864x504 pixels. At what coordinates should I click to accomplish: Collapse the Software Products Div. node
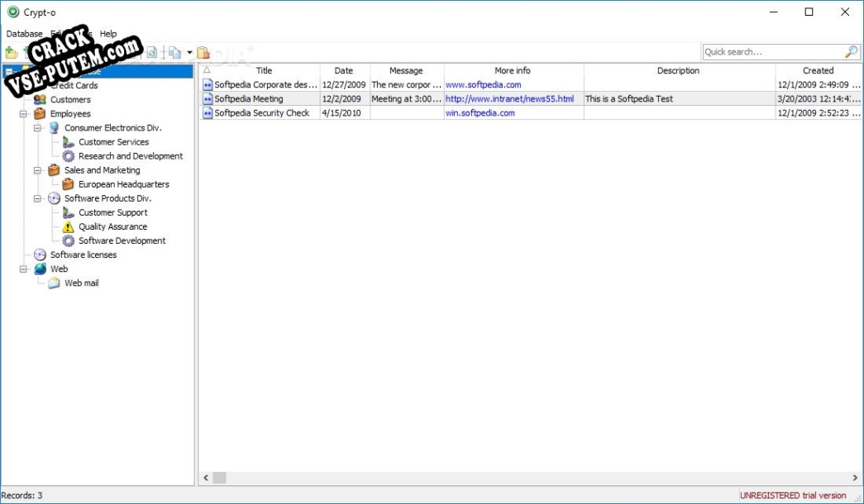click(x=37, y=199)
